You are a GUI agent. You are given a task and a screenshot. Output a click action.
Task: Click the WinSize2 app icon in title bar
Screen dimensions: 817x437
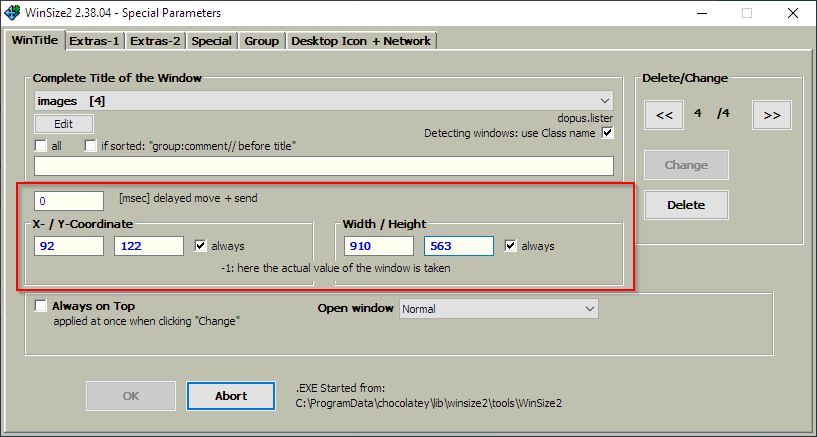coord(11,13)
